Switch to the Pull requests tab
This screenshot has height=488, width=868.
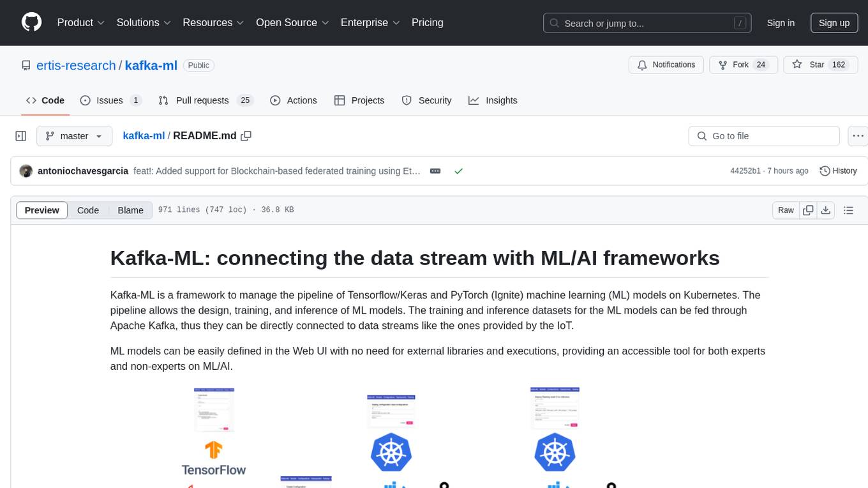pyautogui.click(x=206, y=100)
